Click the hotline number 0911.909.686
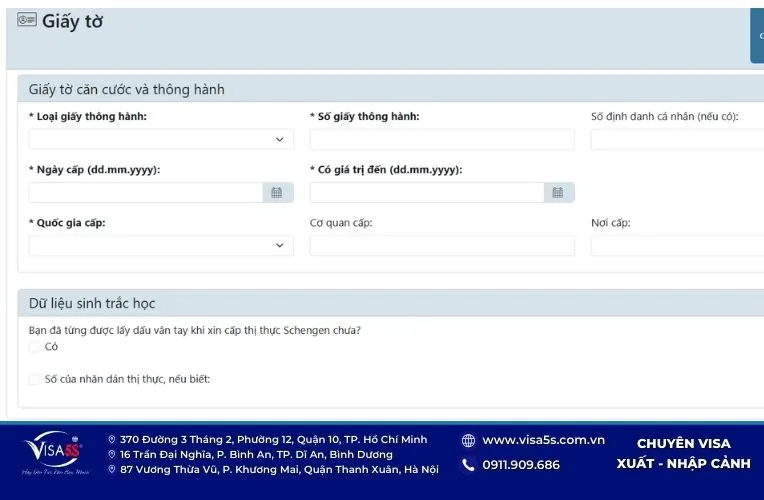 point(521,465)
